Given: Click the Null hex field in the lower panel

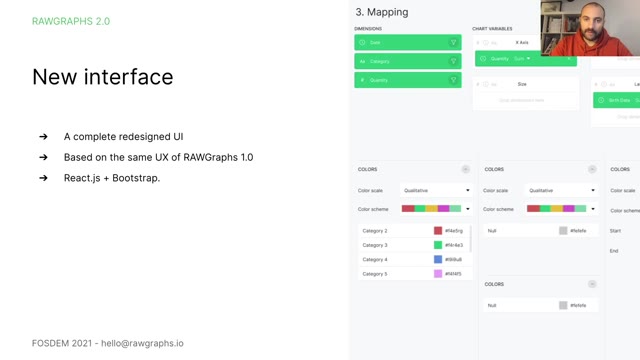Looking at the screenshot, I should pos(578,305).
